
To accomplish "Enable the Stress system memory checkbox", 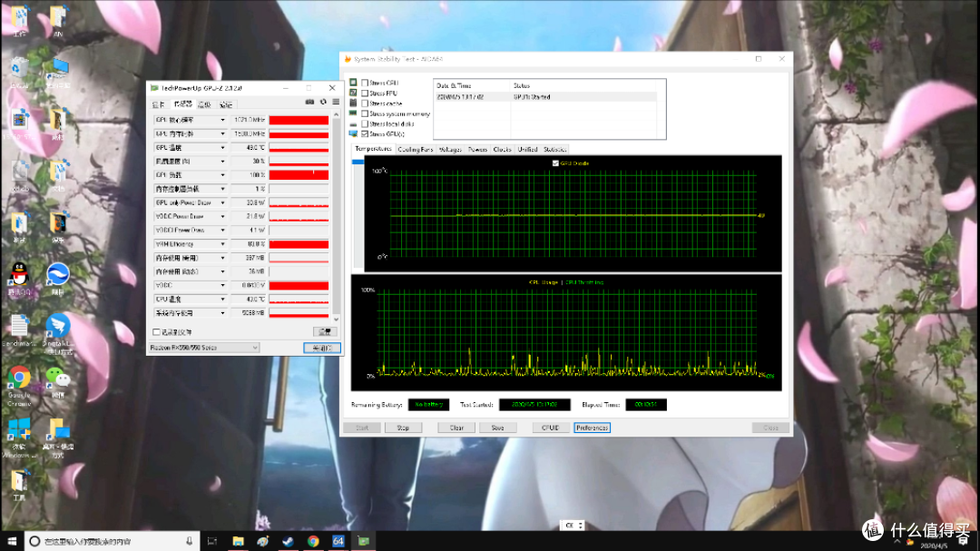I will point(365,113).
